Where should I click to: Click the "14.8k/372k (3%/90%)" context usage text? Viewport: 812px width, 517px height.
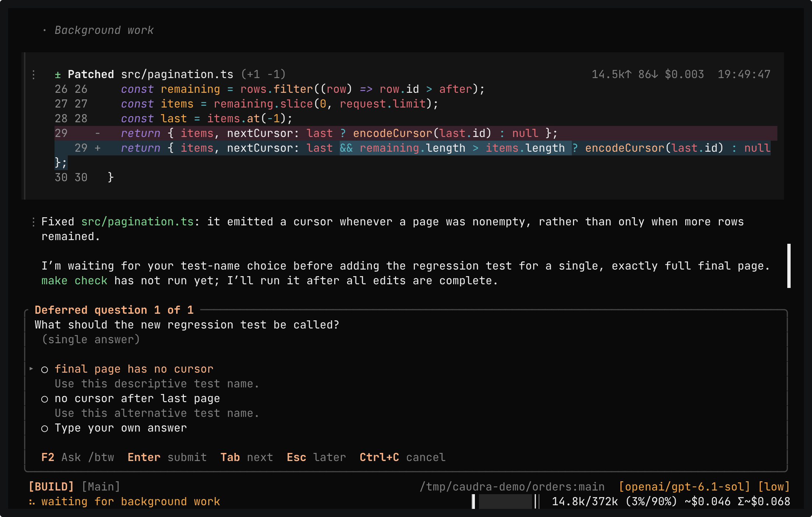point(615,502)
